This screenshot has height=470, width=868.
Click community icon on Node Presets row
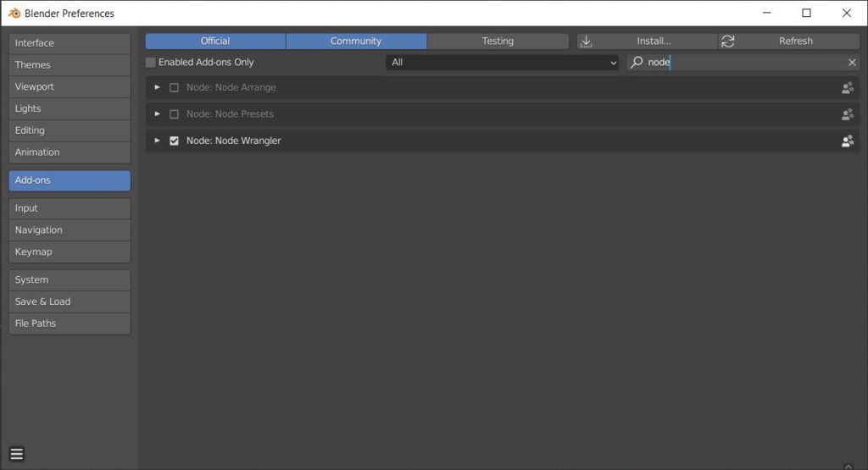(x=848, y=114)
